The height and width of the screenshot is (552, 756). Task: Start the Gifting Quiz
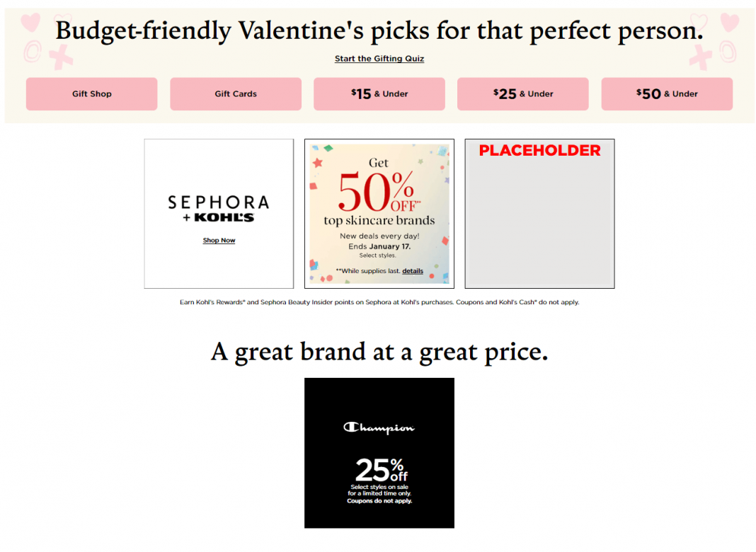point(379,59)
